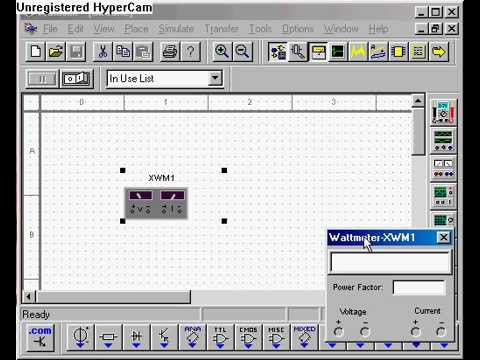Zoom in on the workspace

click(222, 52)
